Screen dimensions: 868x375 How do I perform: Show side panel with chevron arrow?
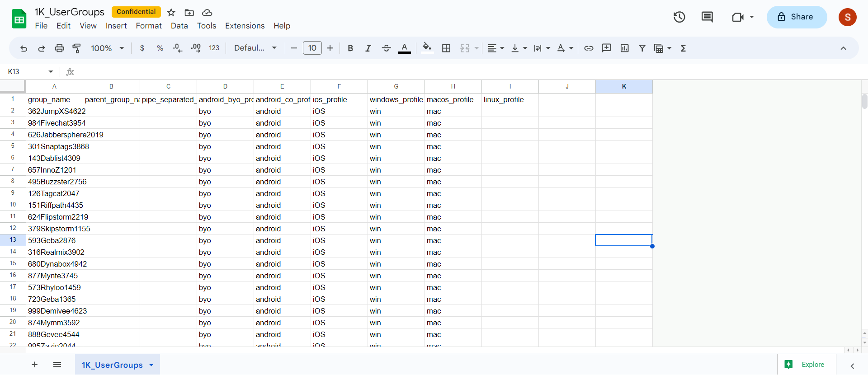pos(852,366)
